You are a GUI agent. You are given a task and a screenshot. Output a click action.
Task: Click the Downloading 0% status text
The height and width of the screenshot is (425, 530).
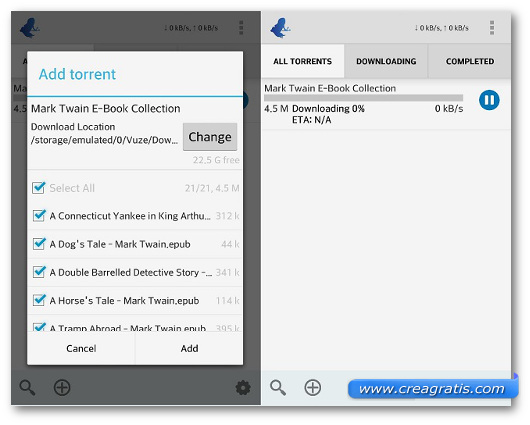tap(328, 109)
